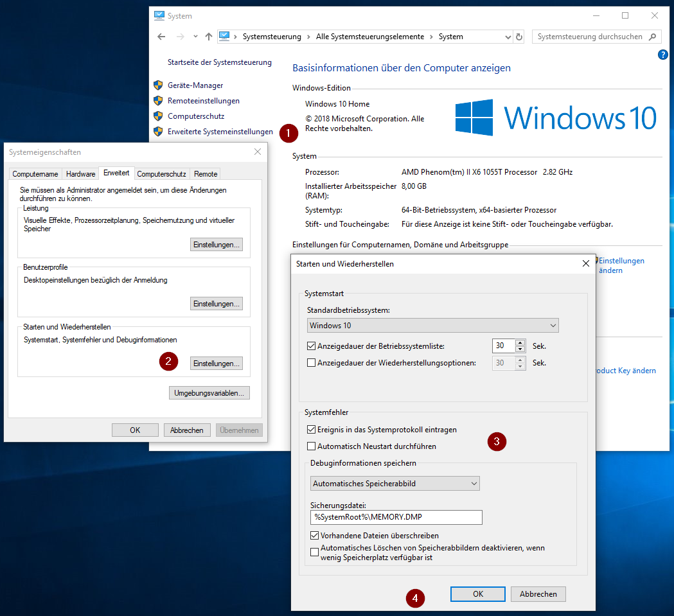Select the Erweitert tab

116,173
